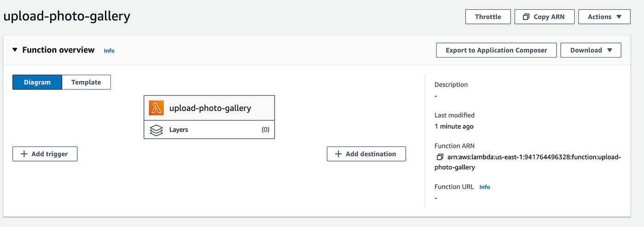Viewport: 644px width, 227px height.
Task: Click Export to Application Composer
Action: tap(496, 50)
